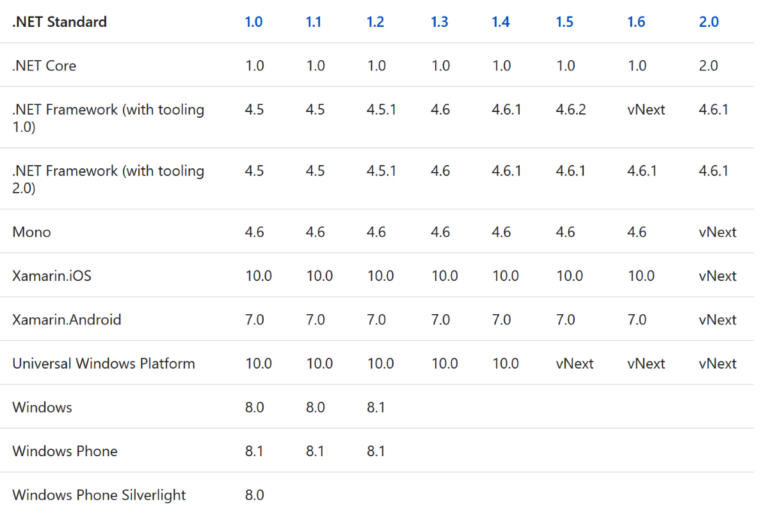Open the 1.1 .NET Standard version link
Image resolution: width=768 pixels, height=517 pixels.
[314, 22]
